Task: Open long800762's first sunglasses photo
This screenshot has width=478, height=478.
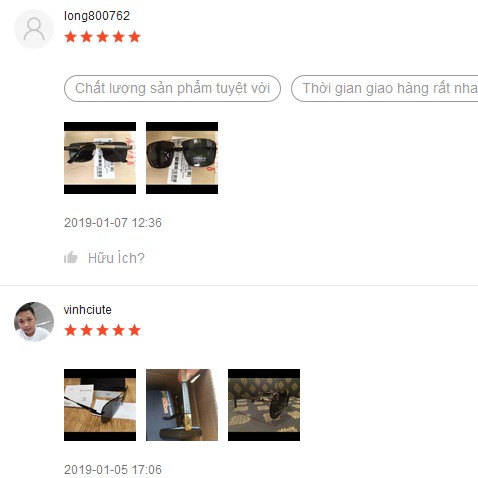Action: tap(100, 158)
